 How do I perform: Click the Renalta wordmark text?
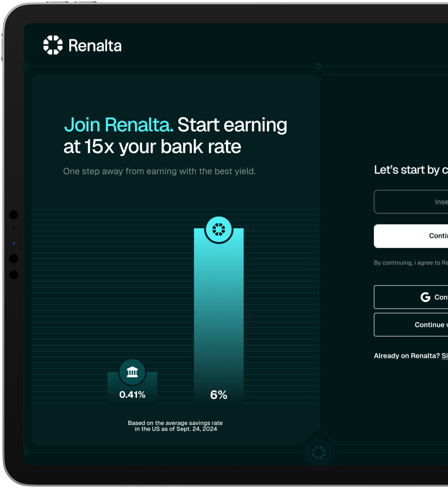95,46
